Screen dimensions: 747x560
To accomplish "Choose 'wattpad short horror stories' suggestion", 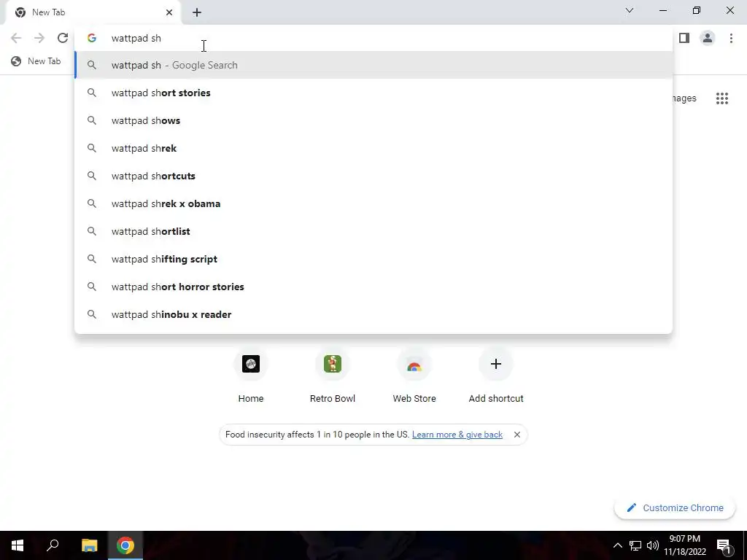I will (x=373, y=287).
